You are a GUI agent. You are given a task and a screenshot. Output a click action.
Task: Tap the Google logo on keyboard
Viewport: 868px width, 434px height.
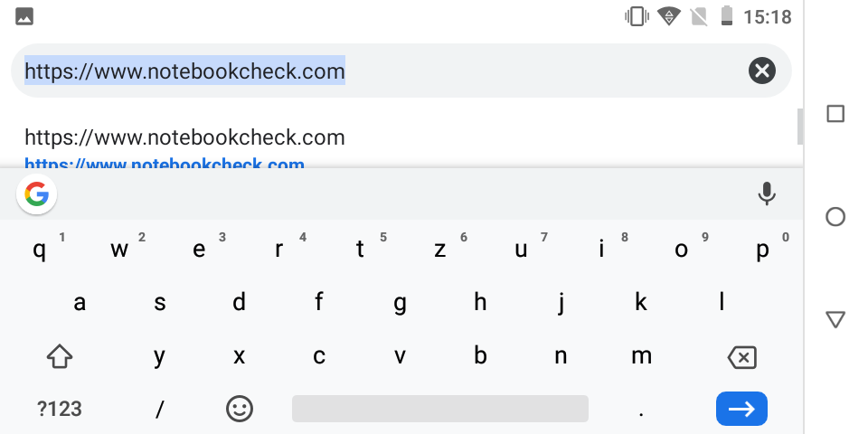pos(36,193)
